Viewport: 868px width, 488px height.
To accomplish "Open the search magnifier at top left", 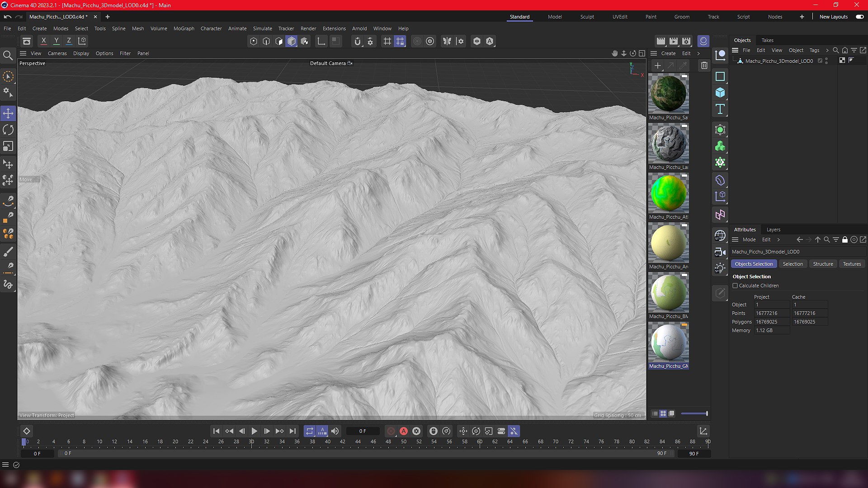I will 8,56.
